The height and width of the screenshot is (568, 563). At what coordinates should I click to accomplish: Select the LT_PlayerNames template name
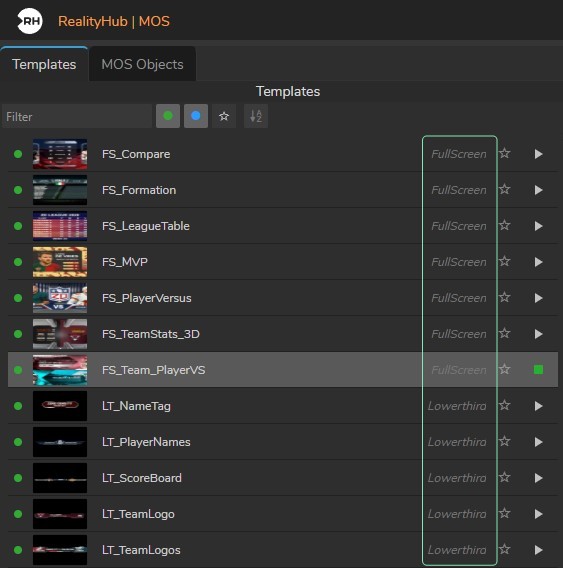146,442
